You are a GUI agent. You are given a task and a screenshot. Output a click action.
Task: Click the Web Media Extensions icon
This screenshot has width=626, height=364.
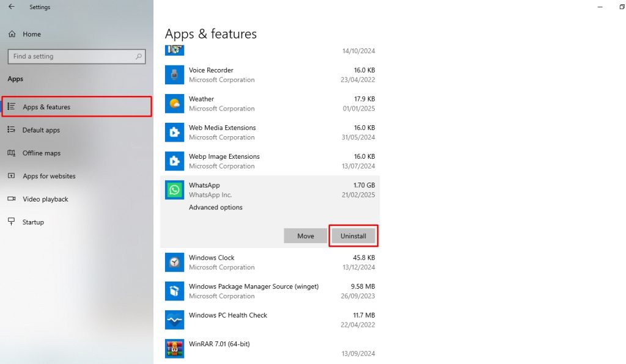(174, 133)
